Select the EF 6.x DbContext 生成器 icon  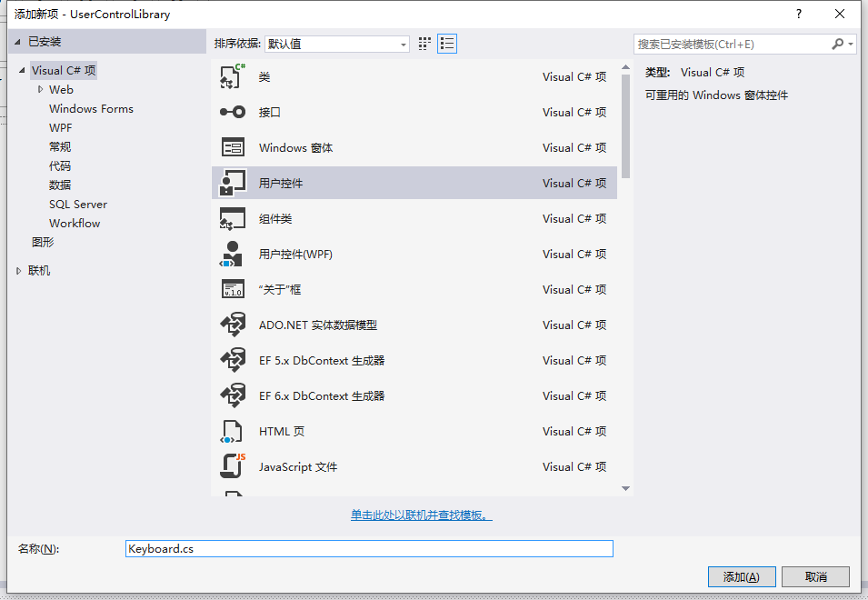[233, 395]
